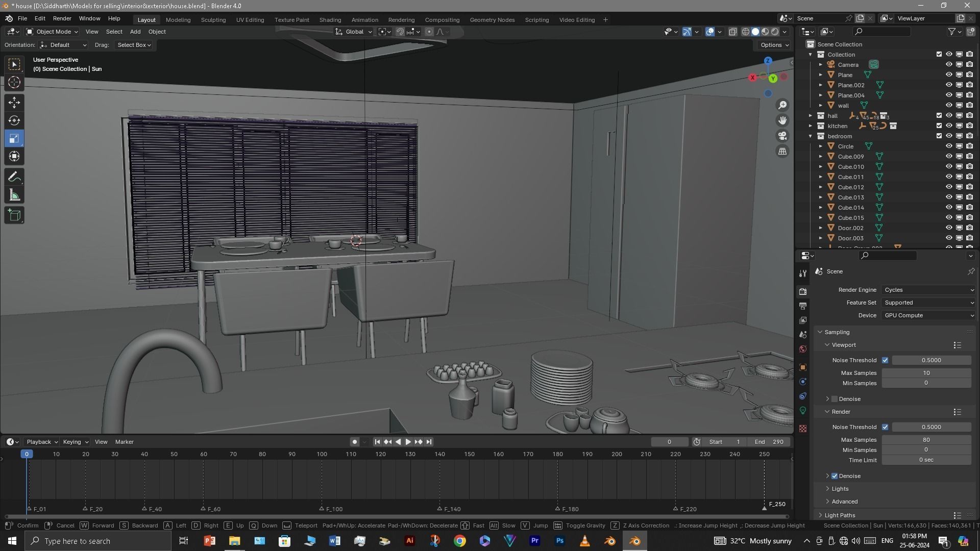This screenshot has width=980, height=551.
Task: Open the Texture properties tab
Action: 803,429
